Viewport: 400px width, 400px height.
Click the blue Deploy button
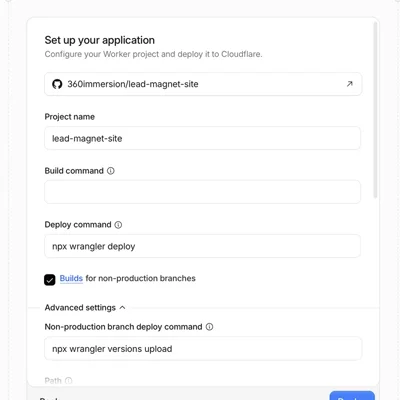coord(352,396)
